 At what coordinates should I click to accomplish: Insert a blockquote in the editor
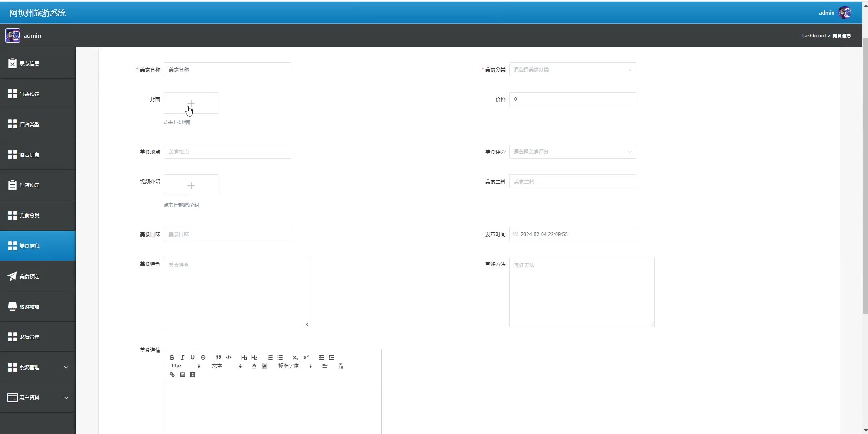click(218, 357)
